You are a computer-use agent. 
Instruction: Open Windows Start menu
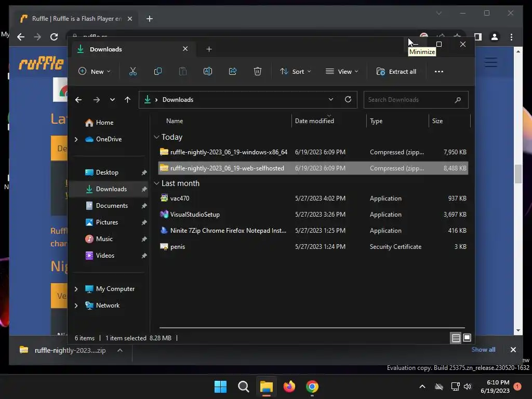click(220, 387)
